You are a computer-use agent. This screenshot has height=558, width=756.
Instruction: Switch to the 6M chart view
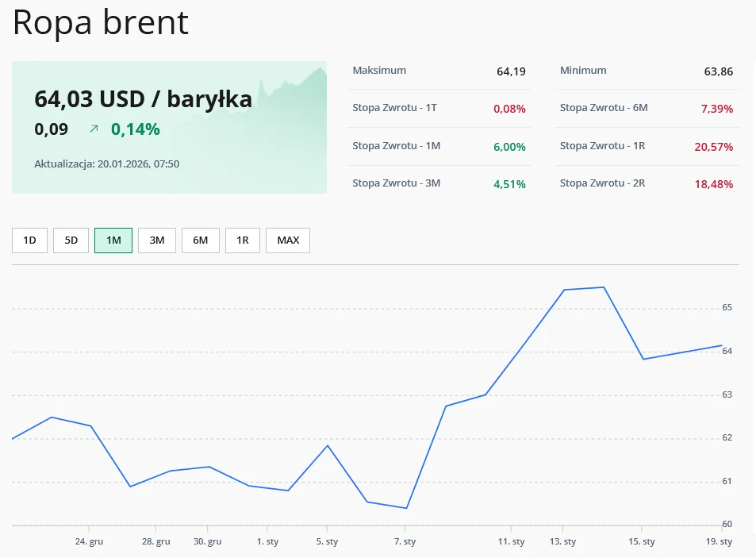[200, 240]
